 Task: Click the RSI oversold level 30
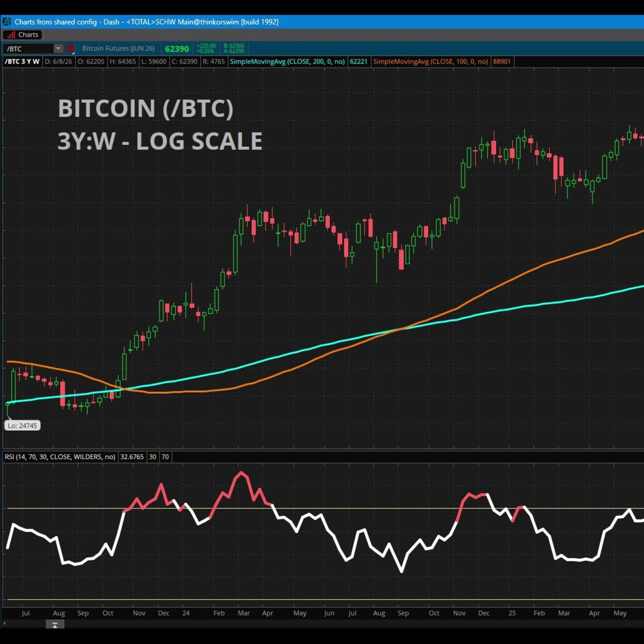pos(152,457)
